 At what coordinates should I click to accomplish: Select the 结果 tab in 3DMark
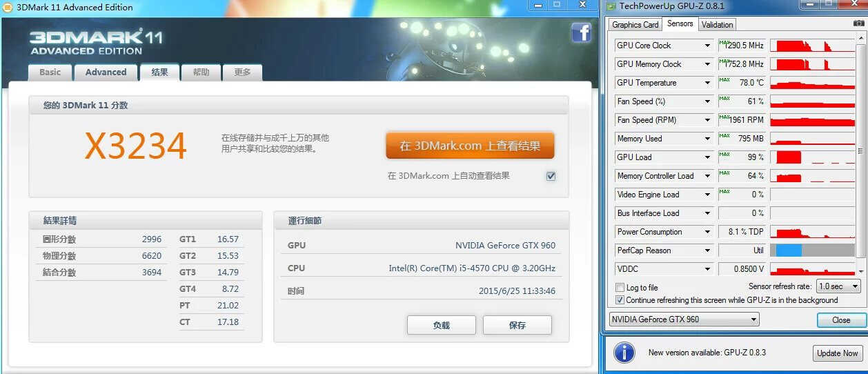pyautogui.click(x=159, y=72)
